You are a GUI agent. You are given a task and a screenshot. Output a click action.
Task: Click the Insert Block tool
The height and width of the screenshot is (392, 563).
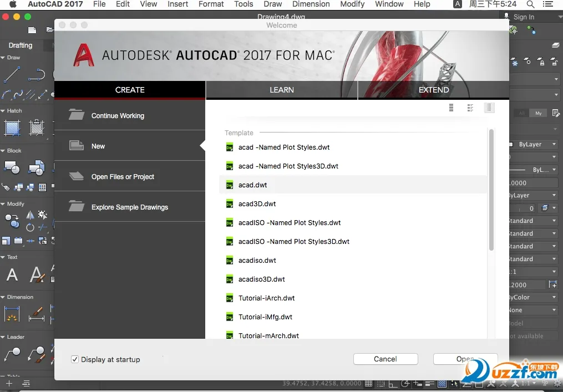12,167
